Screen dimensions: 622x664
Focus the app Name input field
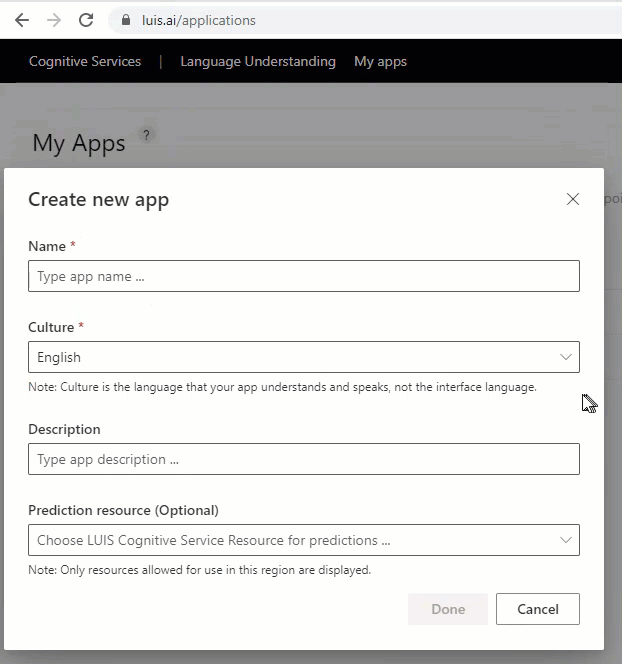[x=304, y=276]
